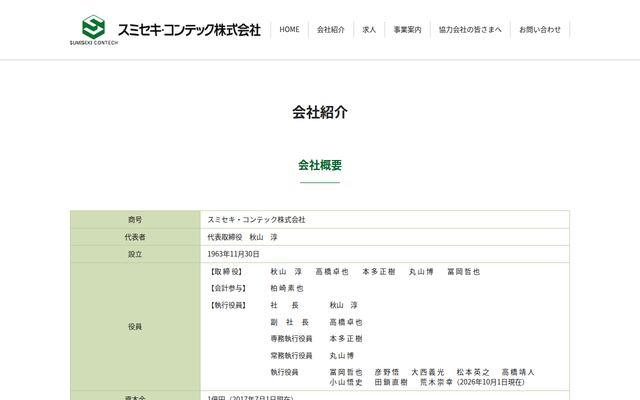This screenshot has height=400, width=640.
Task: Select the text (2026年10月1日現在)
Action: 490,382
